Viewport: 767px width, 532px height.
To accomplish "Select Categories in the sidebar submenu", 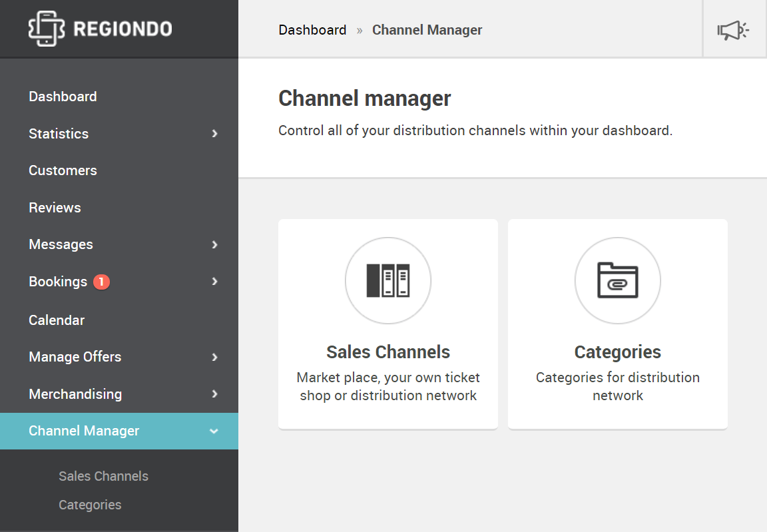I will [90, 505].
